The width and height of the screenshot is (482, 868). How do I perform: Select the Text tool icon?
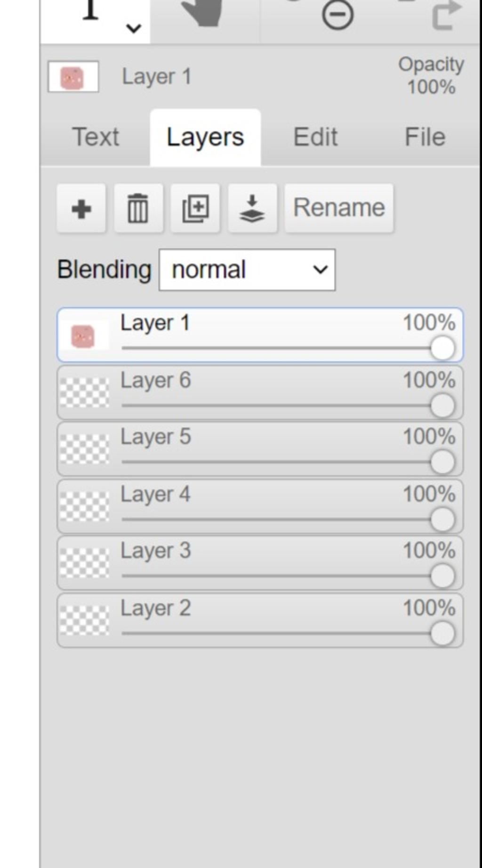[x=90, y=10]
